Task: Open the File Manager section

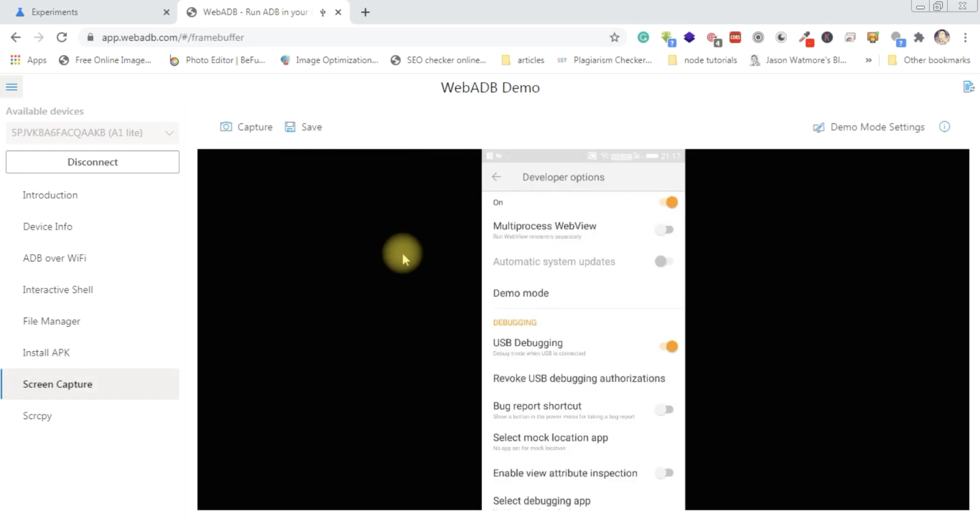Action: (x=51, y=321)
